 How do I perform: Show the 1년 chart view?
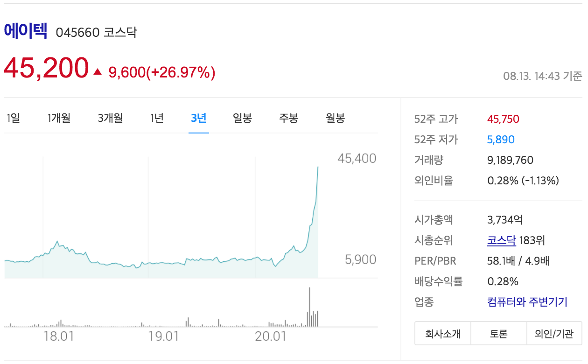[x=157, y=118]
